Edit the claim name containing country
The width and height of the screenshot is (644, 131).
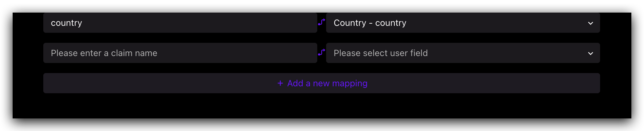click(180, 23)
